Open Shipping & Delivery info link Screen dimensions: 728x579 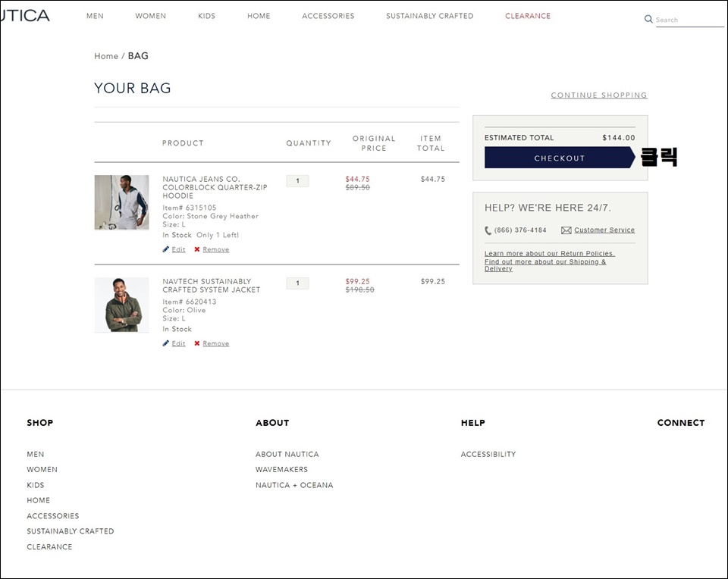point(545,265)
